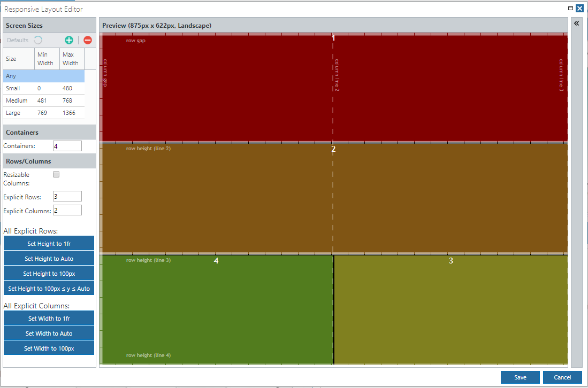The width and height of the screenshot is (588, 388).
Task: Save the responsive layout
Action: [520, 377]
